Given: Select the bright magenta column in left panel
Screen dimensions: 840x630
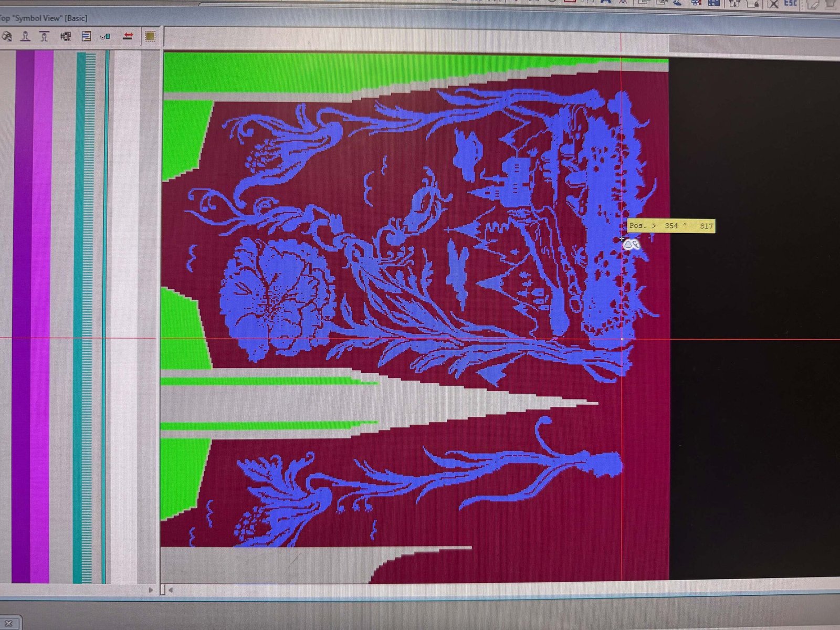Looking at the screenshot, I should pos(42,315).
